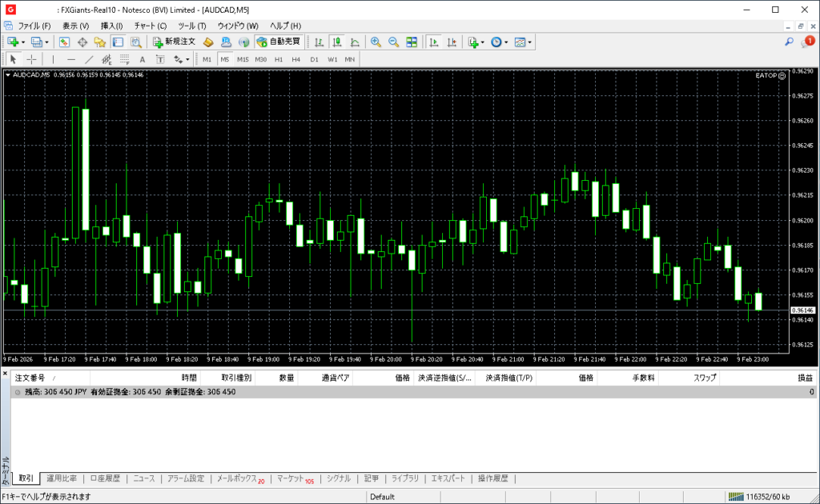Open the indicators list dropdown arrow
This screenshot has height=504, width=820.
coord(483,42)
